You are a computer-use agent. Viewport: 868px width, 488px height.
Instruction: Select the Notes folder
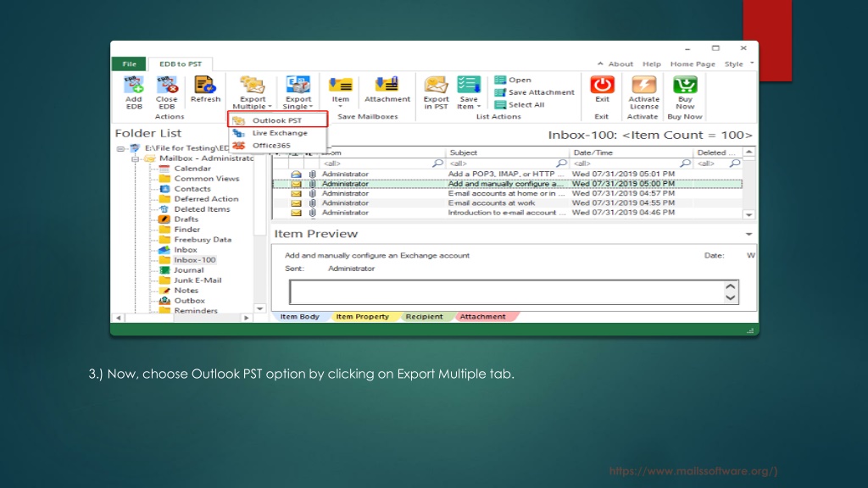tap(186, 290)
